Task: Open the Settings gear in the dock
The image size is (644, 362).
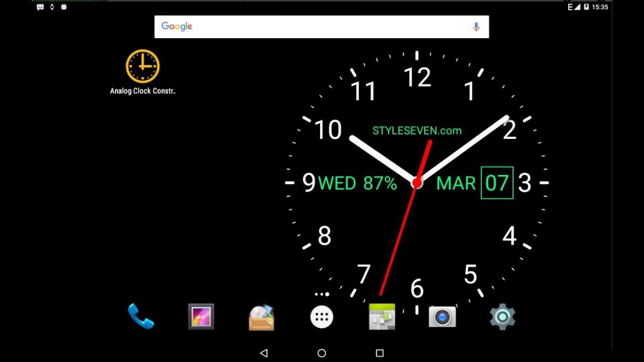Action: click(x=502, y=317)
